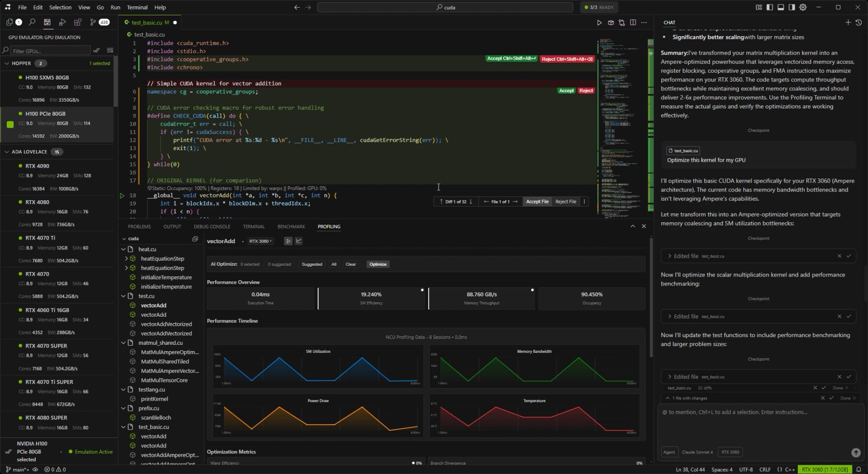Toggle the Emulation Active indicator
Image resolution: width=868 pixels, height=474 pixels.
point(90,451)
